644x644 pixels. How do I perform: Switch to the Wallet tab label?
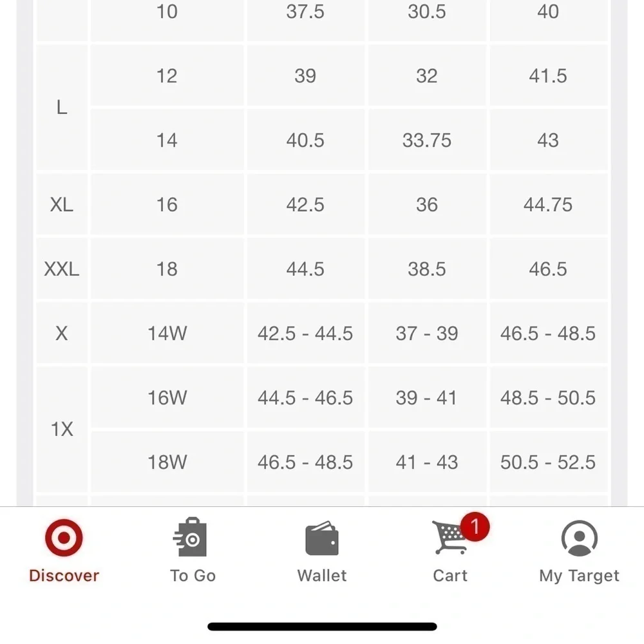point(322,575)
